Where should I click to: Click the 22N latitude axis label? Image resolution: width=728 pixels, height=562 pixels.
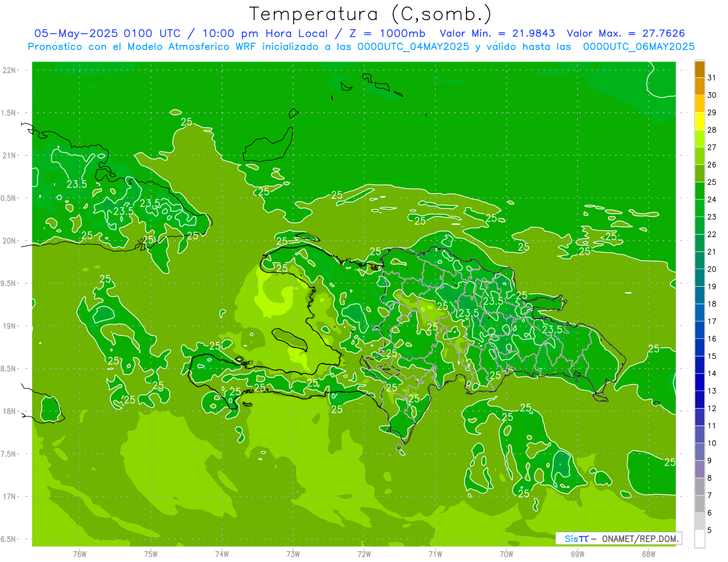(x=10, y=70)
